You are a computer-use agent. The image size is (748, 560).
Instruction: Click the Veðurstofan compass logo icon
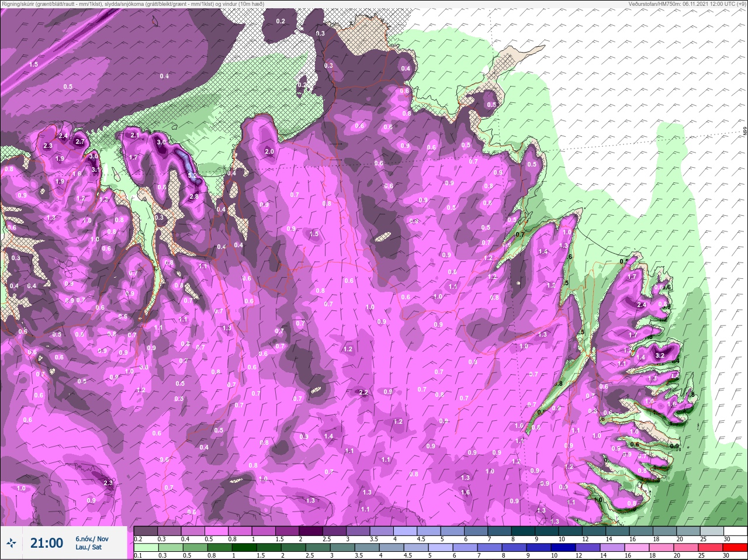coord(12,544)
